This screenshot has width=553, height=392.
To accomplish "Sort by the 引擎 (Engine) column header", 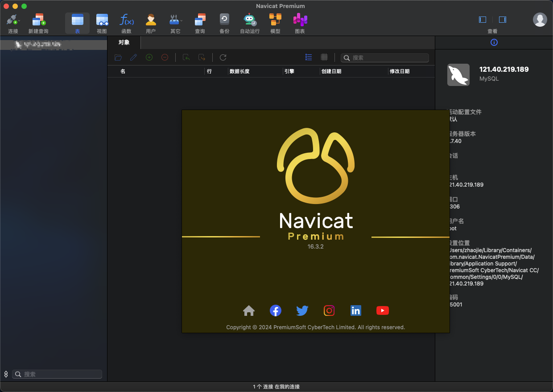I will coord(289,71).
